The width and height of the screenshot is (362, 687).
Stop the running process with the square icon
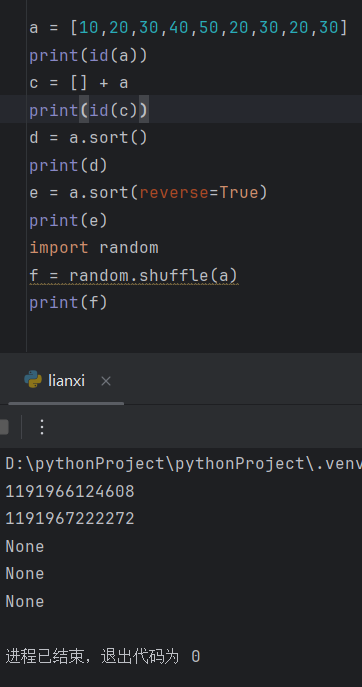pos(3,427)
